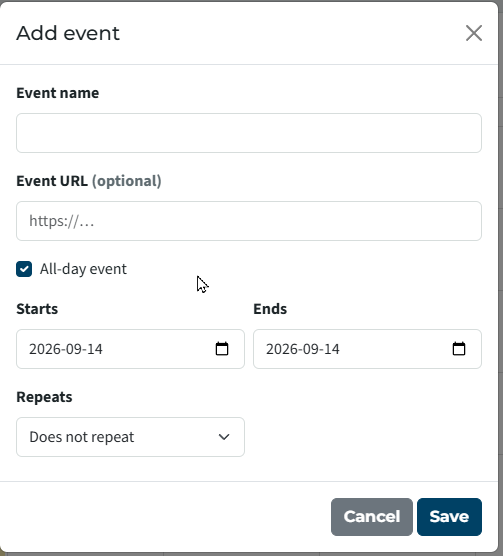Focus the Event name text field

(249, 133)
